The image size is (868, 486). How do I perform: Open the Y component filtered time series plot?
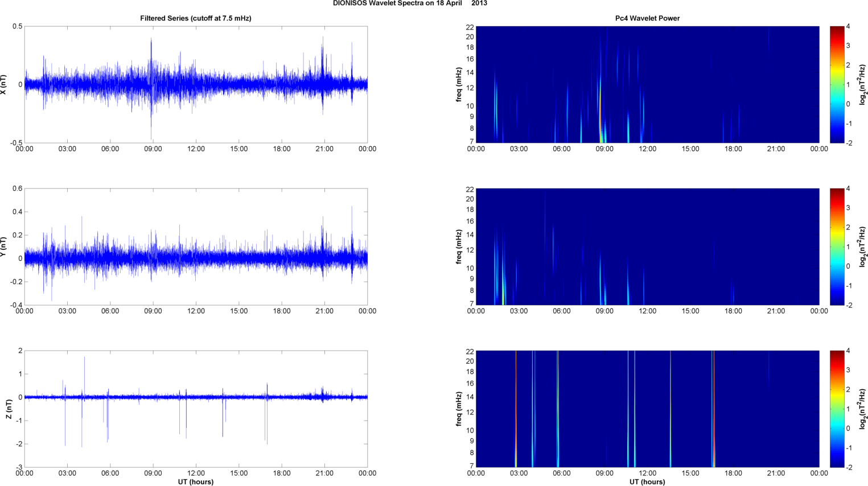(x=196, y=246)
